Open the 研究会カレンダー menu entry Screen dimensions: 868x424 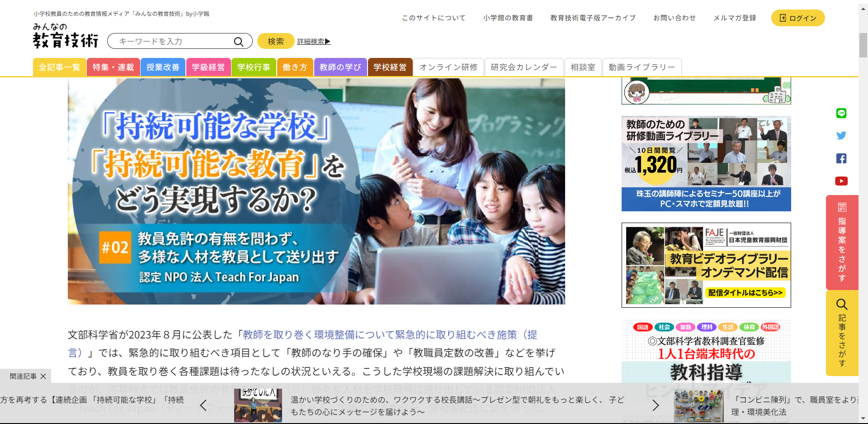[x=524, y=67]
